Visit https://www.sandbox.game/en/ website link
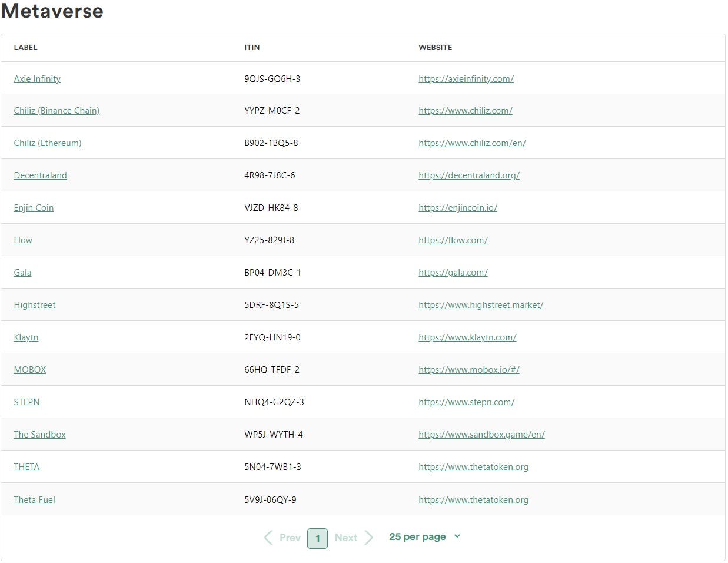Image resolution: width=728 pixels, height=563 pixels. [481, 435]
